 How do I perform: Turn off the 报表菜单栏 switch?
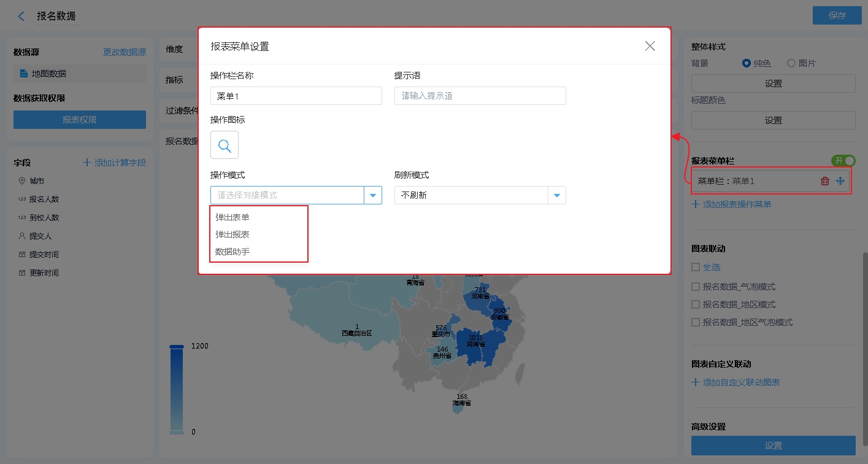coord(843,161)
